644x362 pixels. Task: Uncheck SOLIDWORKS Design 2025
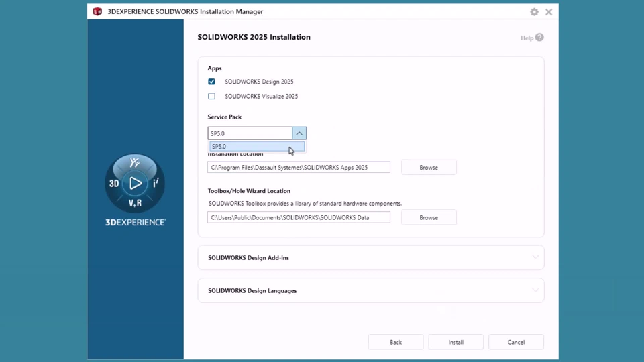211,82
